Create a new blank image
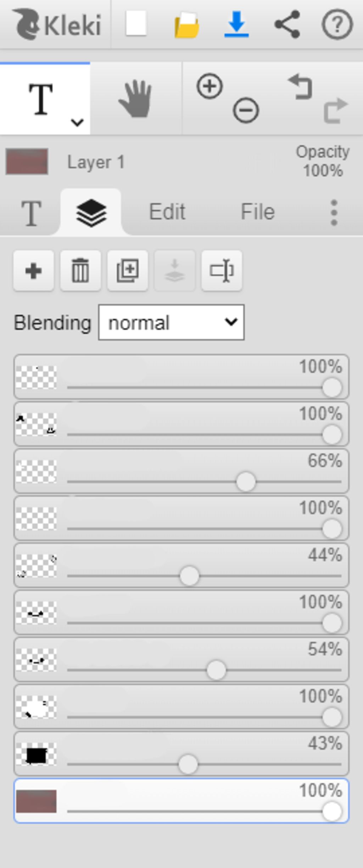 136,23
